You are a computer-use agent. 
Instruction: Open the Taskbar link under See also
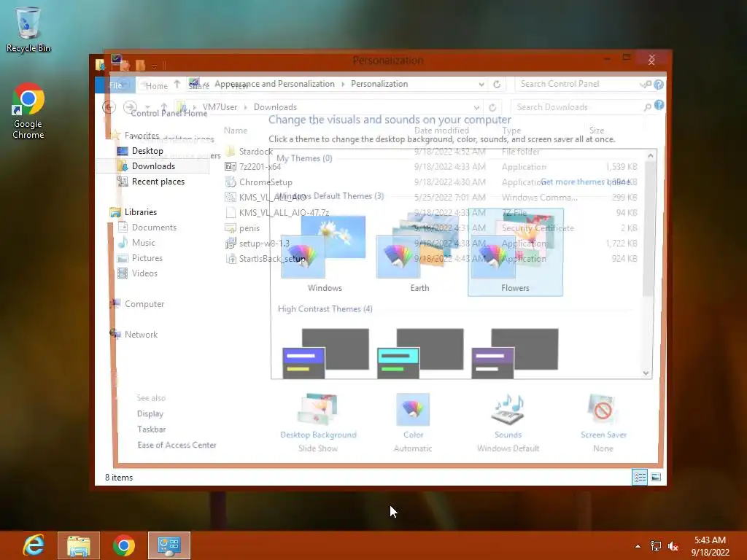(152, 429)
